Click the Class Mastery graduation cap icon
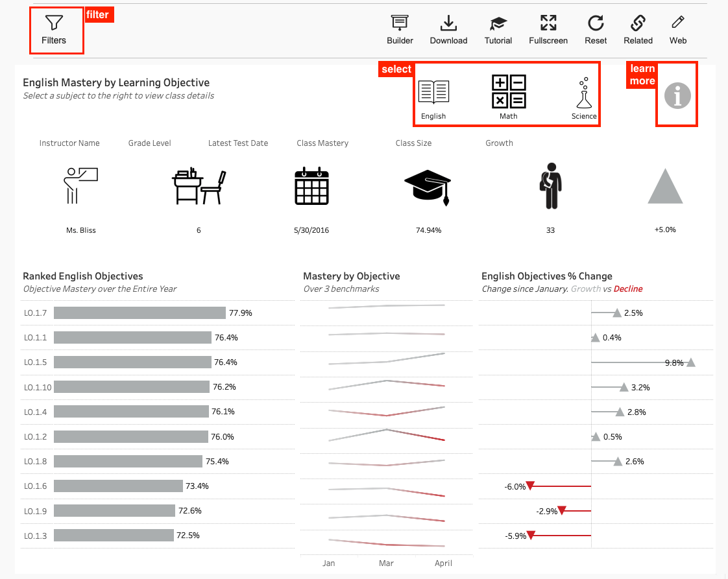Image resolution: width=728 pixels, height=579 pixels. pyautogui.click(x=427, y=187)
